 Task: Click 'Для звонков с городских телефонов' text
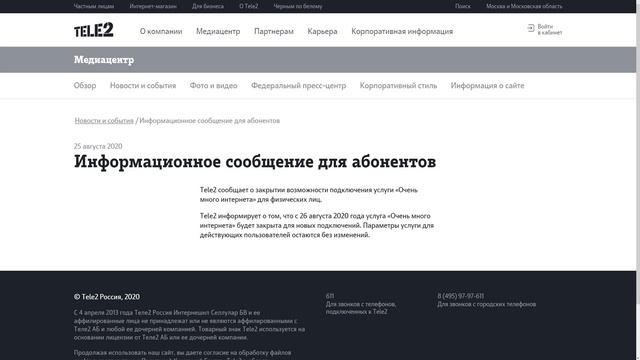coord(487,304)
